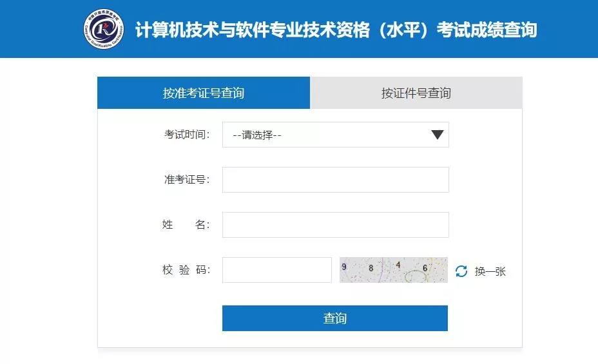
Task: Click the 换一张 link to change captcha
Action: (x=490, y=271)
